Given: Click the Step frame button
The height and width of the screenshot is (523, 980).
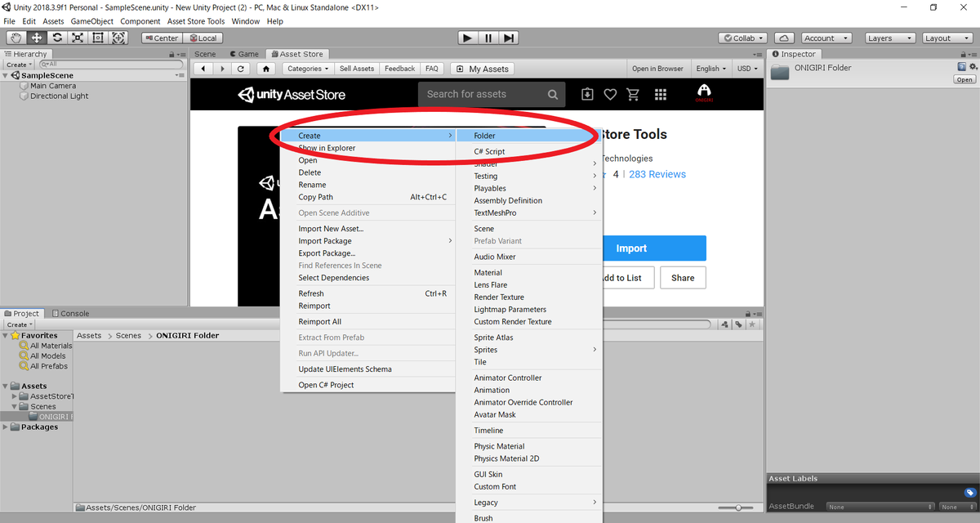Looking at the screenshot, I should (509, 38).
